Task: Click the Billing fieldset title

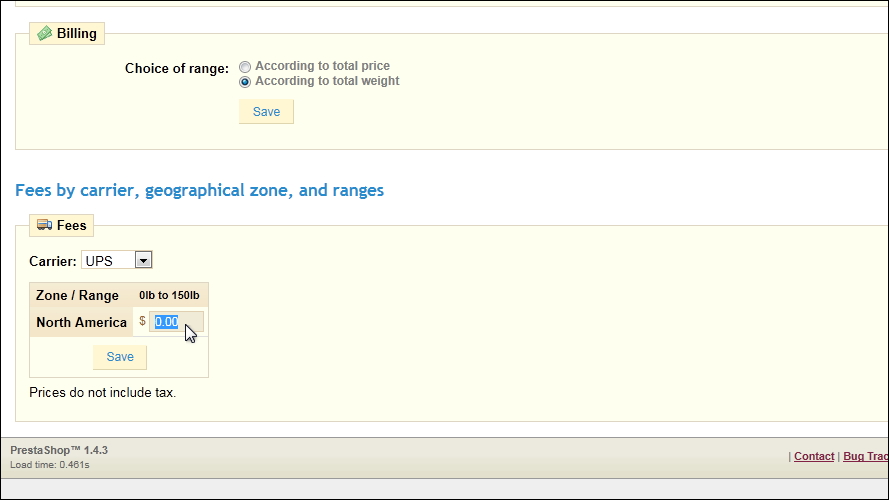Action: tap(77, 33)
